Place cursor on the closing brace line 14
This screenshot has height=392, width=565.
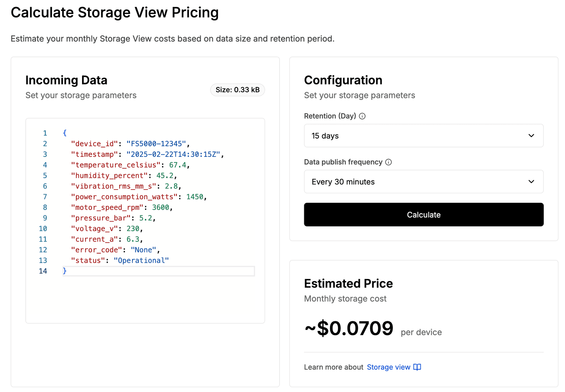159,271
